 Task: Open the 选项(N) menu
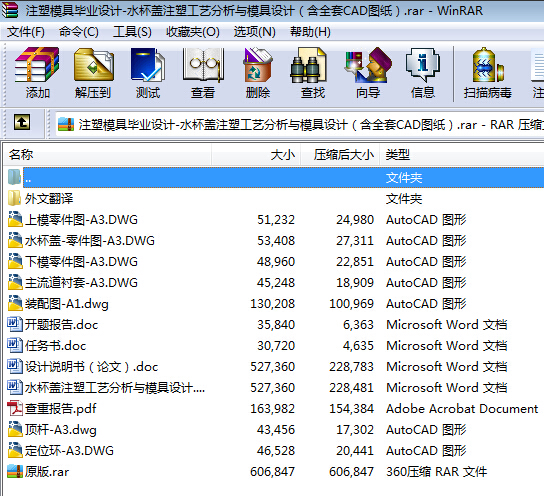point(255,32)
